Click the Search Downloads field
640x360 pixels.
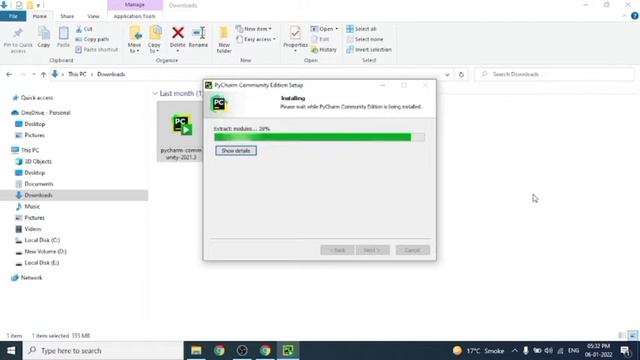pyautogui.click(x=554, y=74)
